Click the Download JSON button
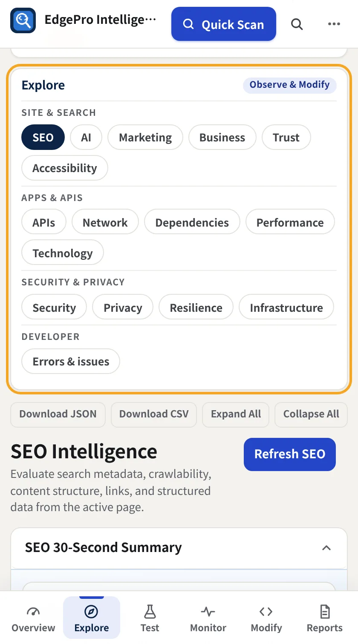 58,414
